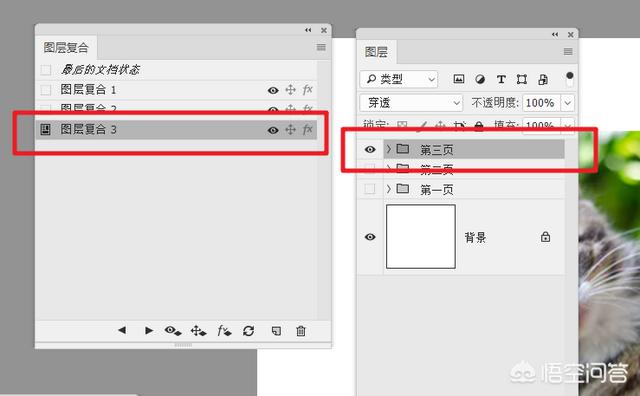
Task: Click the update layer comp refresh icon
Action: pyautogui.click(x=249, y=330)
